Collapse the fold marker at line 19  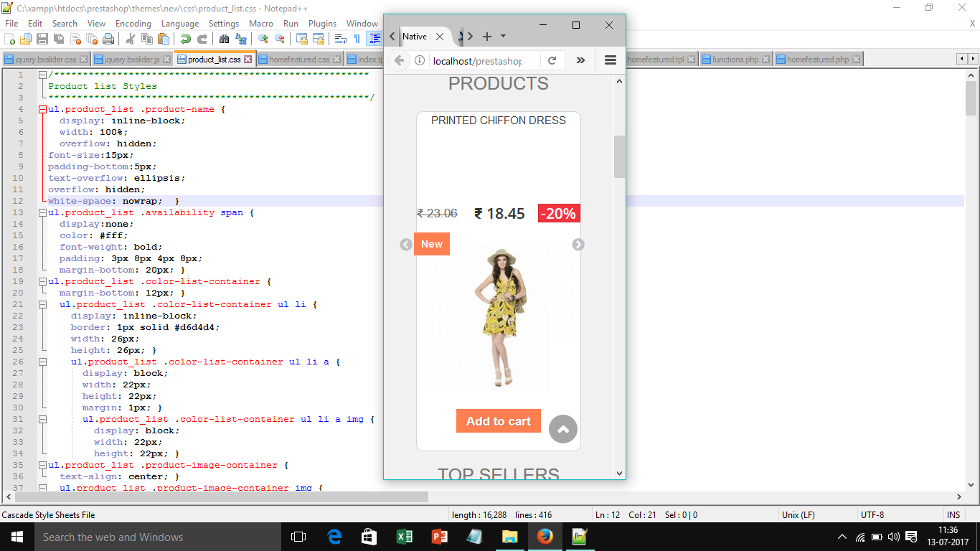pyautogui.click(x=42, y=282)
